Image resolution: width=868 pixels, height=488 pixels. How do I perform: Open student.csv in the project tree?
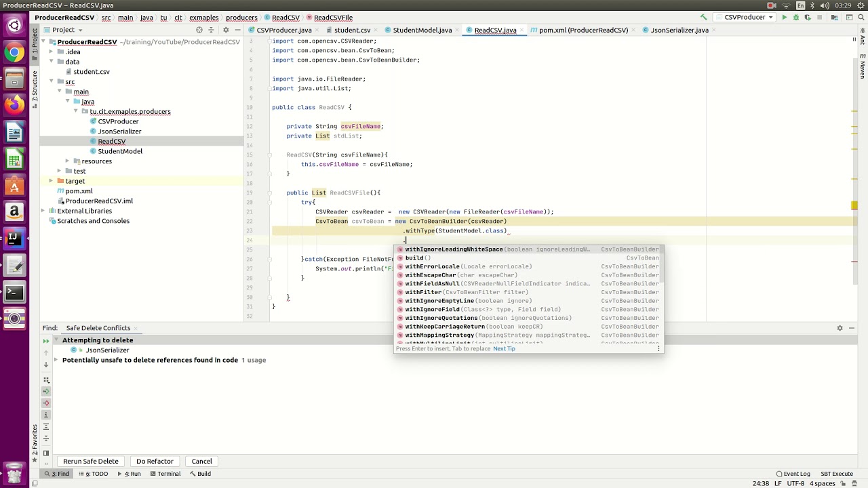91,72
